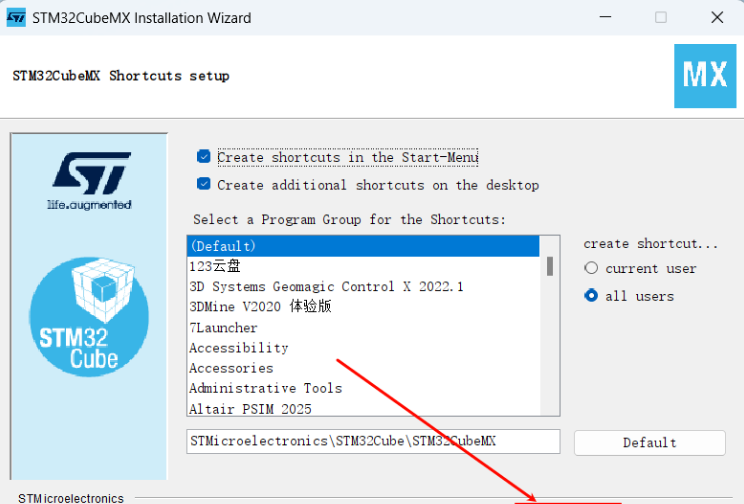This screenshot has width=744, height=504.
Task: Choose Altair PSIM 2025 group
Action: 363,408
